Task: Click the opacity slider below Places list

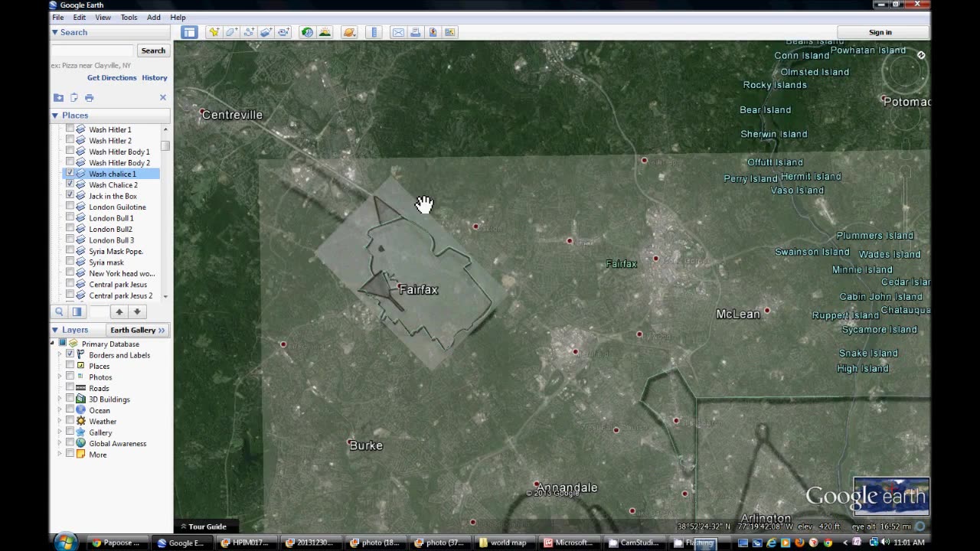Action: coord(99,311)
